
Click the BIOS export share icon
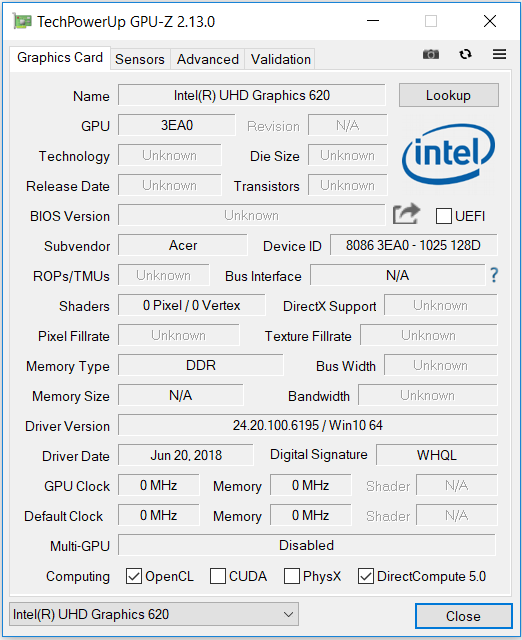(x=406, y=214)
